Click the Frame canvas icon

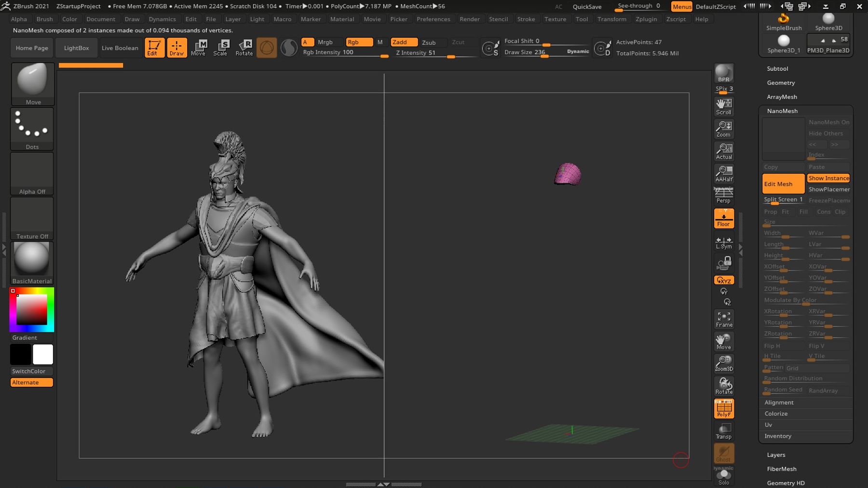723,319
